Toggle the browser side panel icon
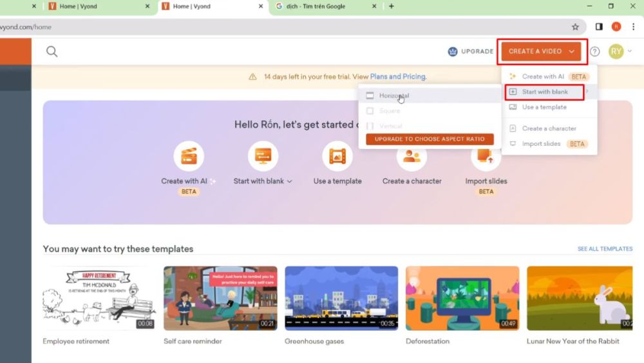 click(599, 26)
